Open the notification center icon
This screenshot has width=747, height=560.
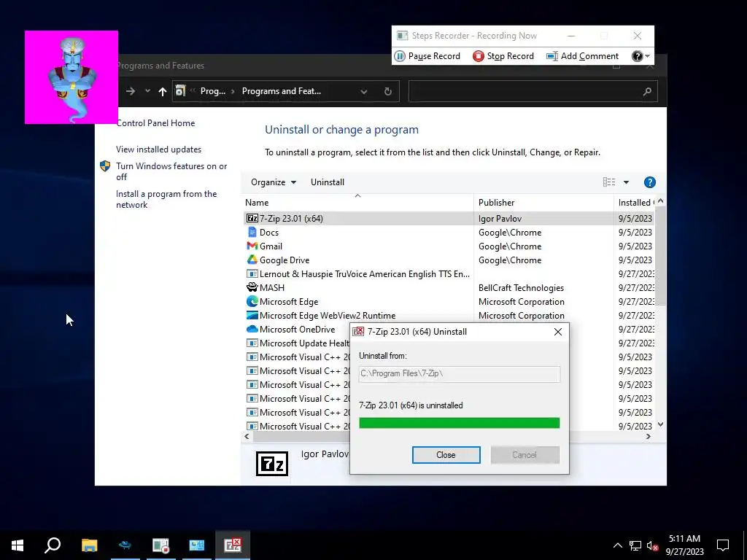tap(723, 545)
